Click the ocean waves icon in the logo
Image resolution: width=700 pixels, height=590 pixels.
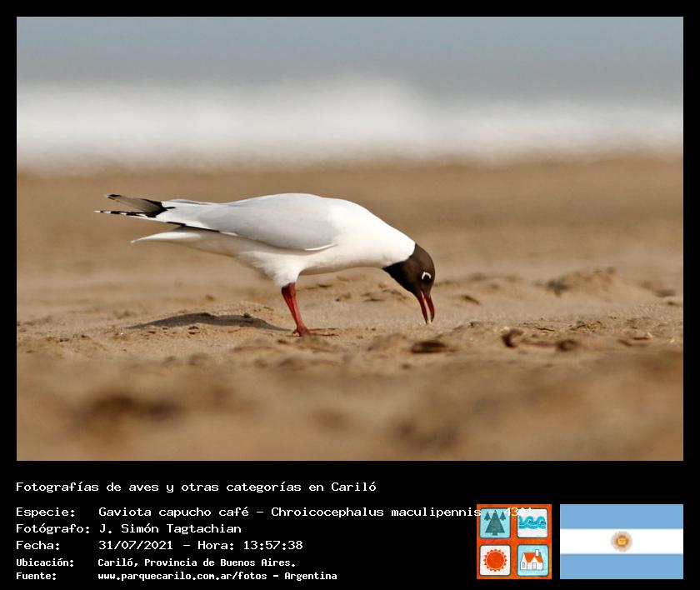coord(532,523)
